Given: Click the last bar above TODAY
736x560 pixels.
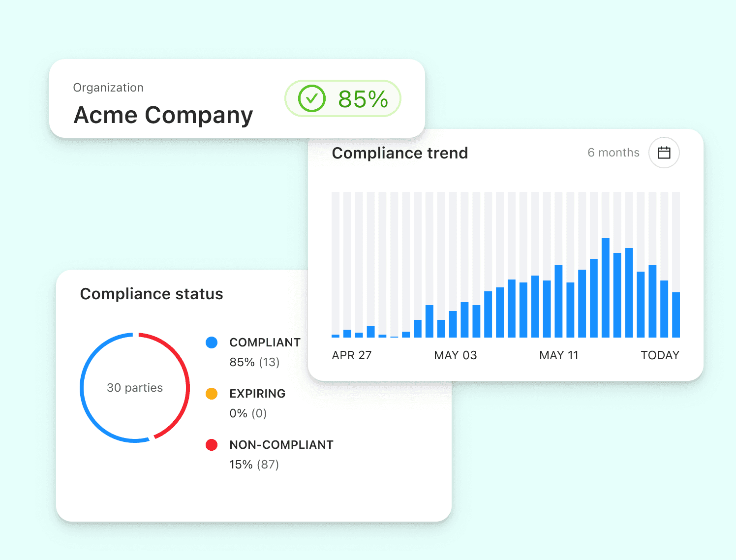Looking at the screenshot, I should point(676,315).
